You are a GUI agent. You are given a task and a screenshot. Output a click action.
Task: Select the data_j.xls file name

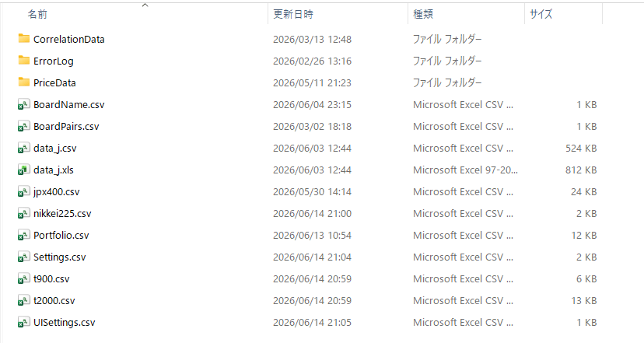[x=54, y=170]
